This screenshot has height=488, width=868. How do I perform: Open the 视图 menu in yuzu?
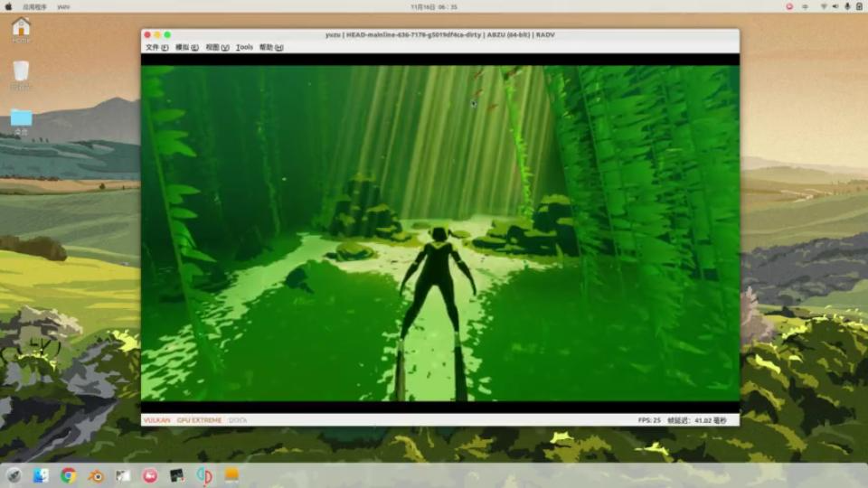(x=217, y=48)
